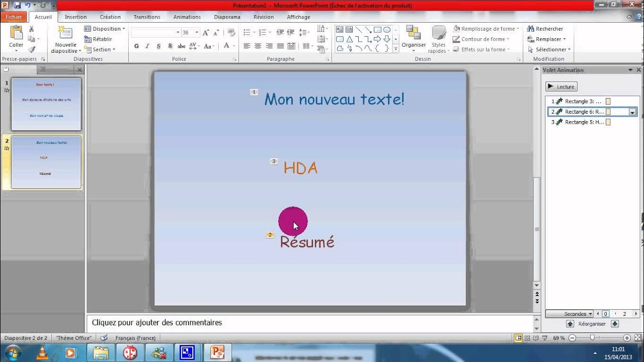Click the zoom out minus button
Viewport: 644px width, 362px height.
(571, 338)
